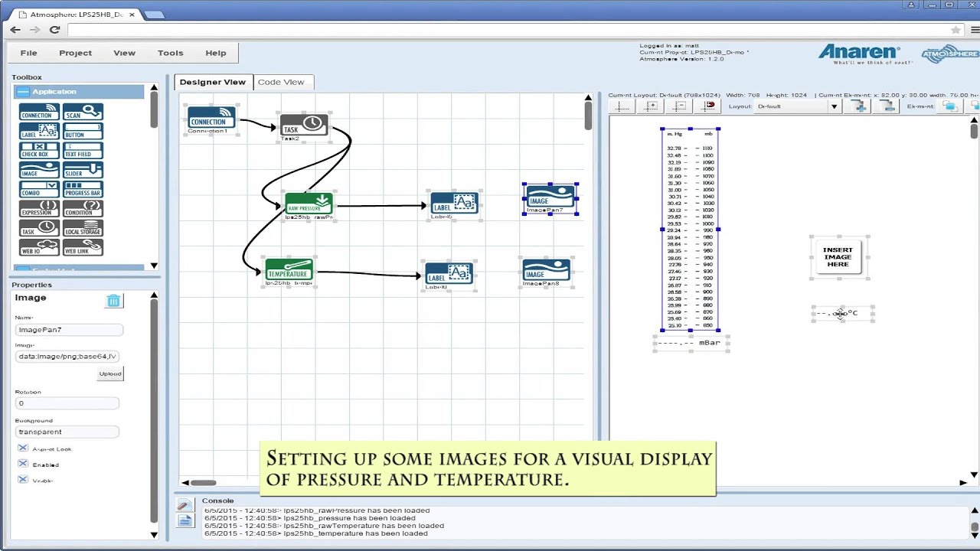Pick the Label toolbox element
Screen dimensions: 980x551
tap(39, 131)
